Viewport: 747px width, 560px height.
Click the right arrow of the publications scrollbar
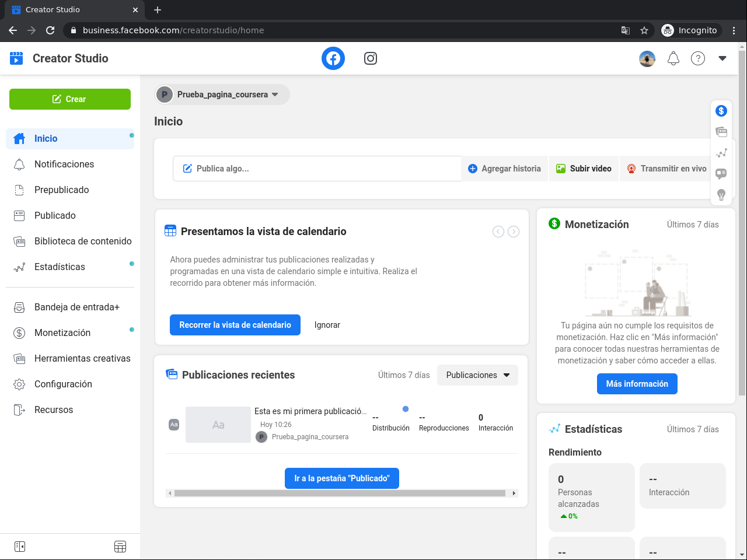click(514, 494)
